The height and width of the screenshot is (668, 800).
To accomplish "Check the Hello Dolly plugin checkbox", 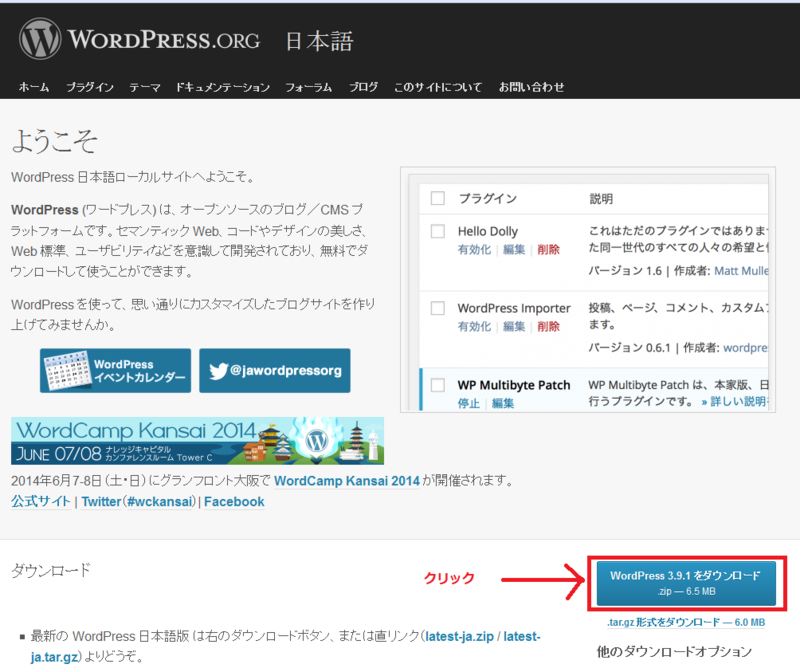I will [437, 231].
